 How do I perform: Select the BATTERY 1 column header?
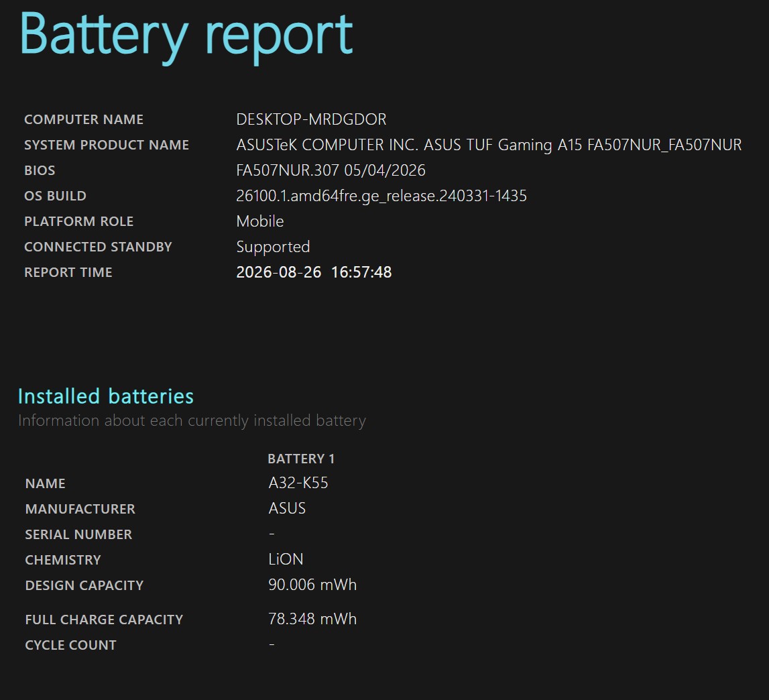click(x=301, y=459)
